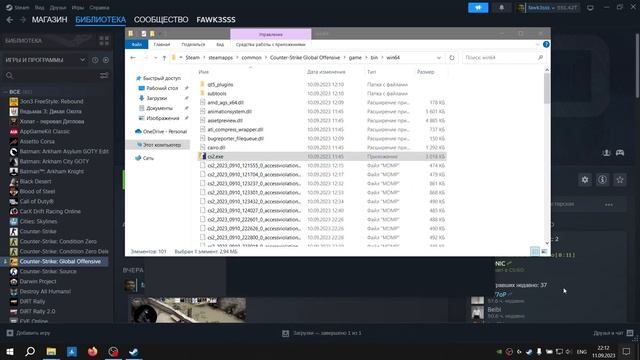Image resolution: width=640 pixels, height=360 pixels.
Task: Go back in Explorer window
Action: pos(133,58)
